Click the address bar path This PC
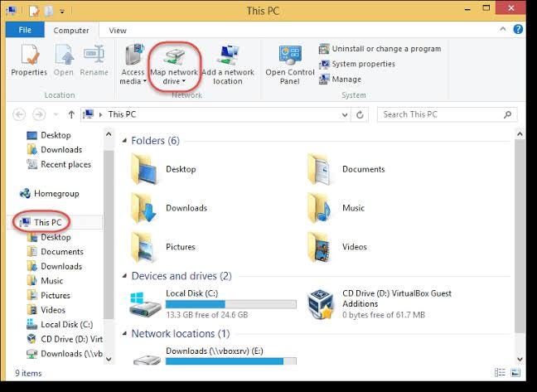This screenshot has height=392, width=537. click(122, 114)
